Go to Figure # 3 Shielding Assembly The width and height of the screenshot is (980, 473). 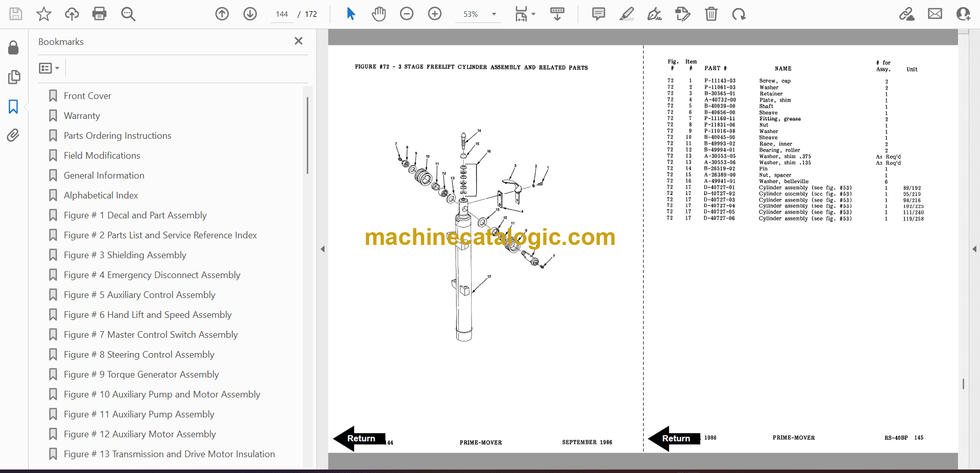coord(125,255)
